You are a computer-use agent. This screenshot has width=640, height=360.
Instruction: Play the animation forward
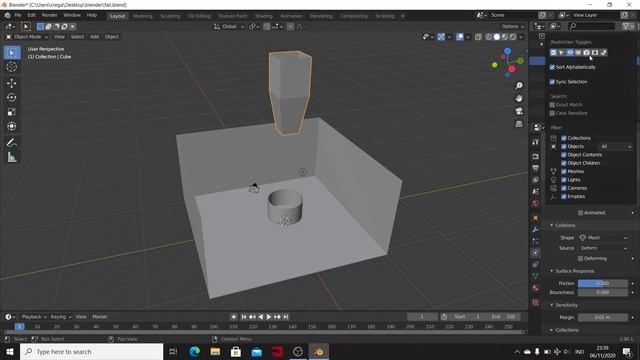(269, 317)
